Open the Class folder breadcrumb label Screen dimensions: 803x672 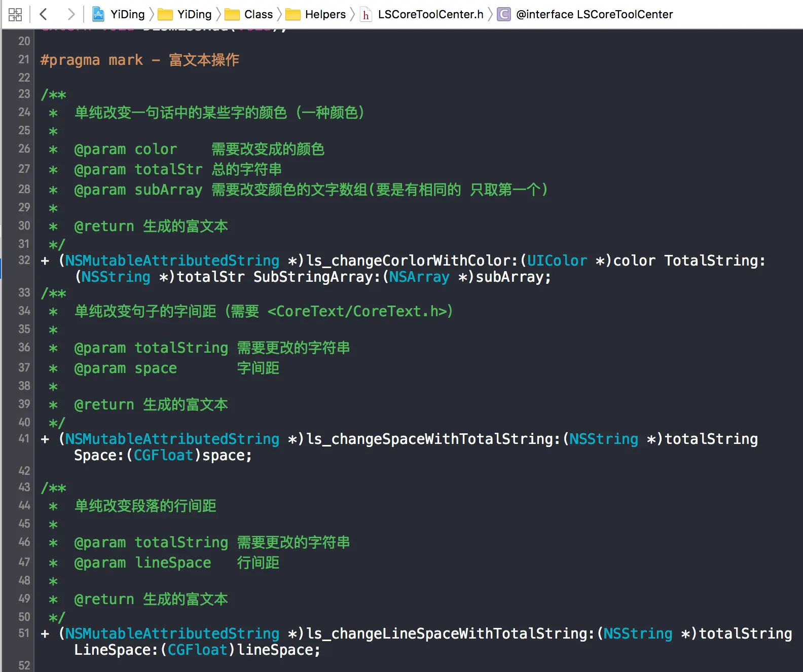(x=259, y=14)
